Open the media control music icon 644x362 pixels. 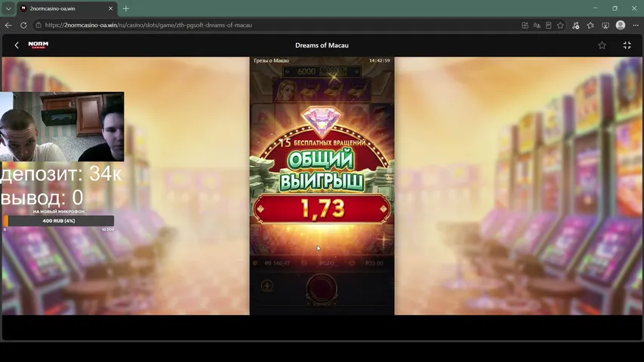(x=575, y=26)
